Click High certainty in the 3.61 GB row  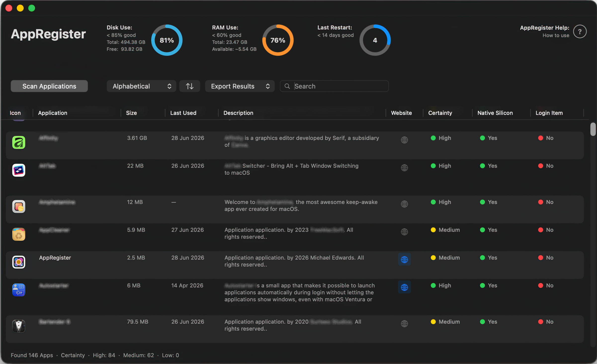(441, 138)
